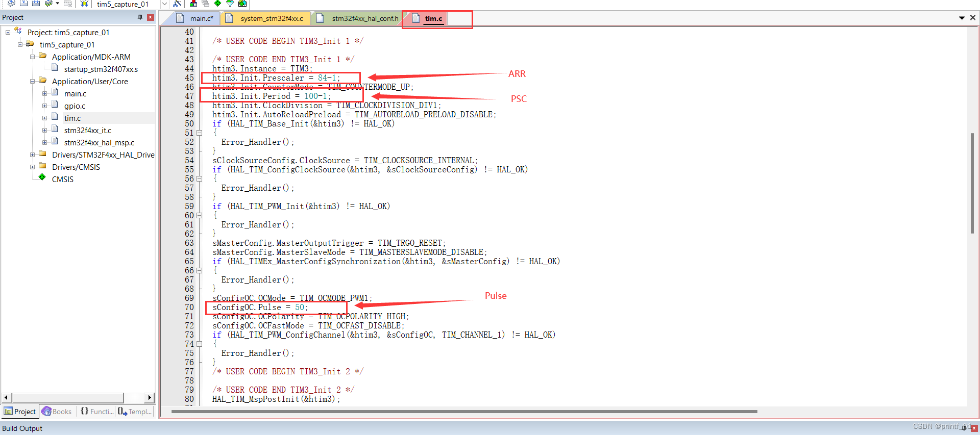Expand tim.c dependencies in tree

click(x=44, y=118)
